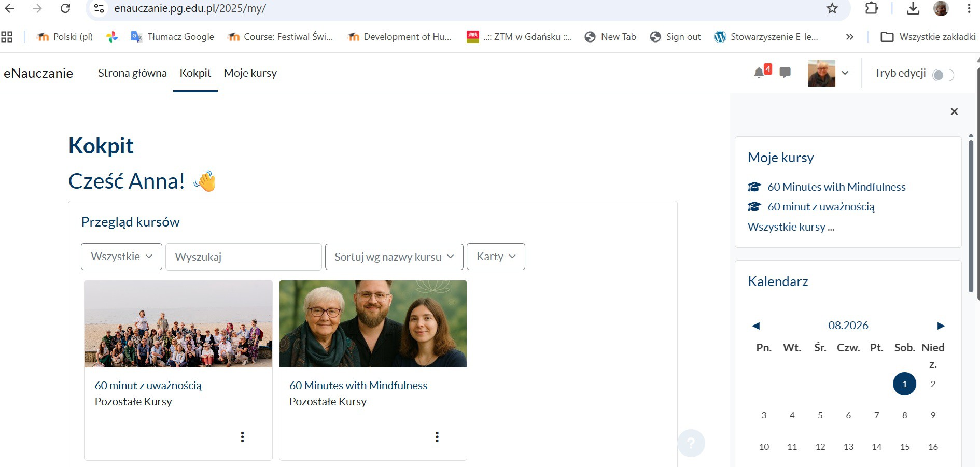Open Tłumacz Google bookmark

click(173, 37)
